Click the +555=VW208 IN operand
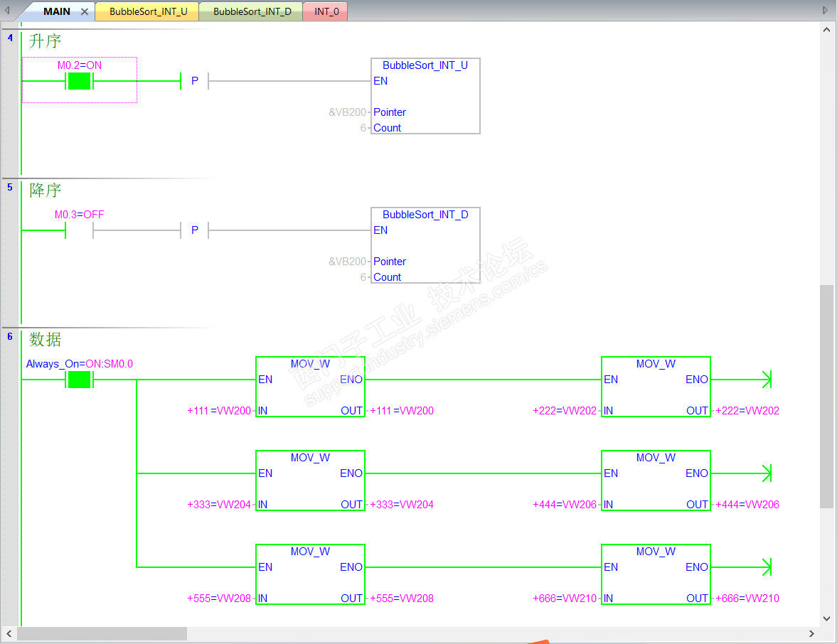This screenshot has width=837, height=644. click(219, 599)
